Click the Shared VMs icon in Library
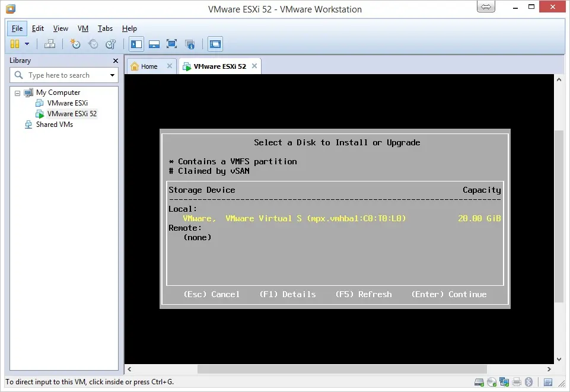This screenshot has height=392, width=570. (x=28, y=125)
